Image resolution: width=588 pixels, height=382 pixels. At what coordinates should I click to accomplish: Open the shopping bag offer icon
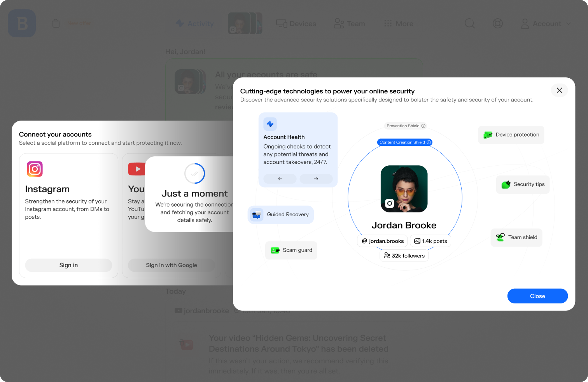pos(56,23)
